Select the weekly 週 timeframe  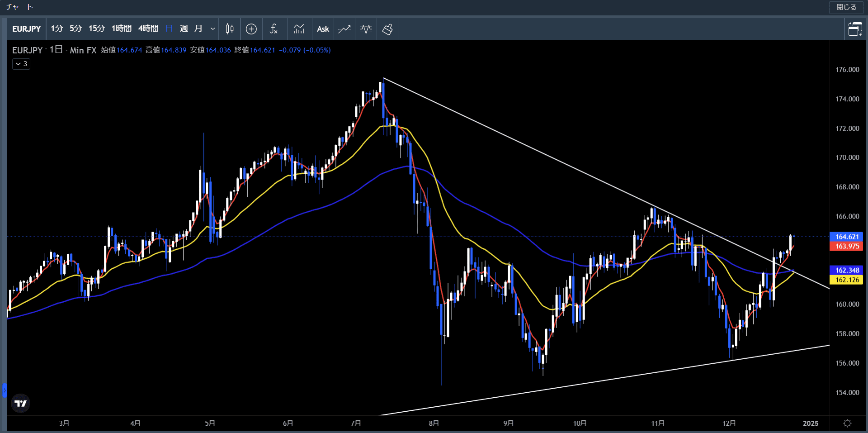tap(184, 29)
